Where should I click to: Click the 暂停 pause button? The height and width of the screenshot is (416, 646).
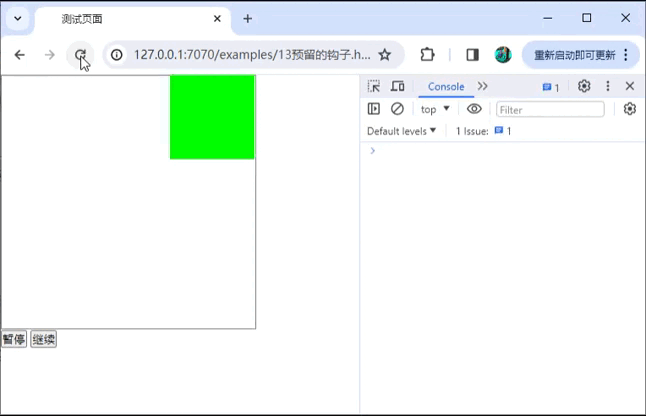(x=14, y=339)
